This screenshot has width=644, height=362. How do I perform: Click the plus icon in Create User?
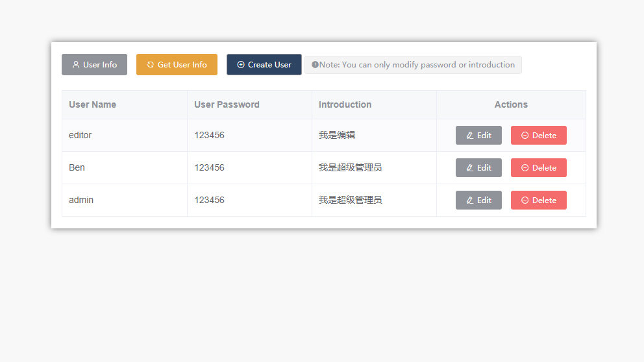[241, 64]
